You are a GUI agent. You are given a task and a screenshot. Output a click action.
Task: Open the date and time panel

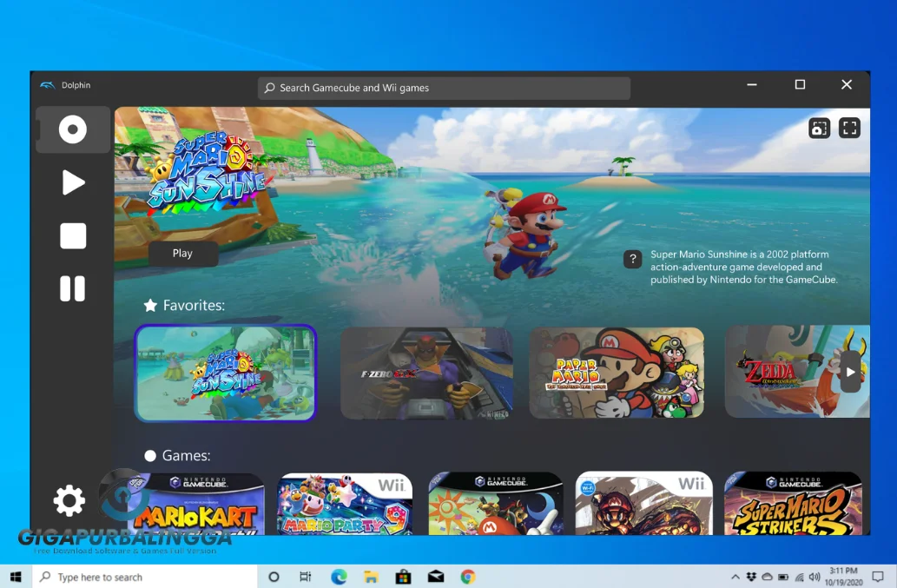[x=844, y=576]
